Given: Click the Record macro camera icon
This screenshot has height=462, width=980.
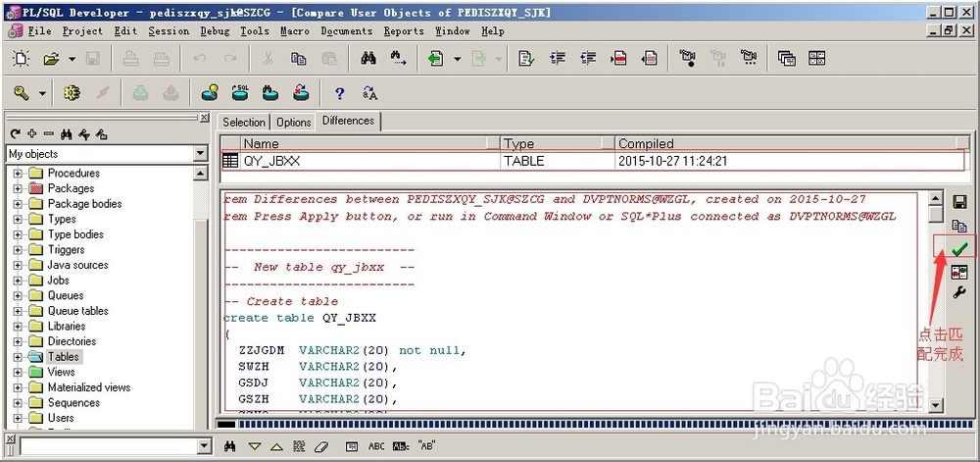Looking at the screenshot, I should point(688,59).
